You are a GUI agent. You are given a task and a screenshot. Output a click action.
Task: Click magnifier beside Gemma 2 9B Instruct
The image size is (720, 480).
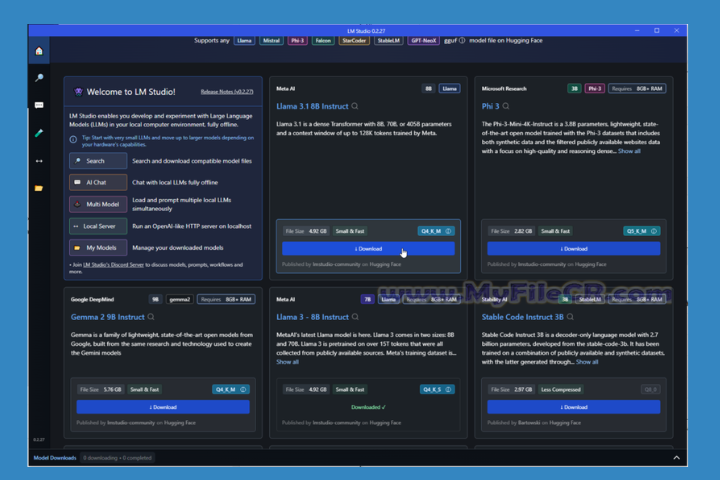coord(151,317)
